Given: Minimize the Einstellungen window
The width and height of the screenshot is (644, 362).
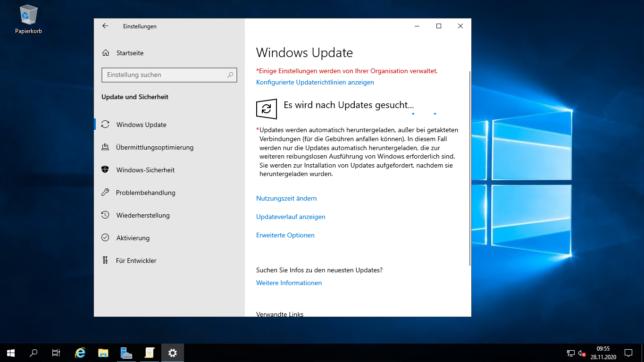Looking at the screenshot, I should [417, 26].
